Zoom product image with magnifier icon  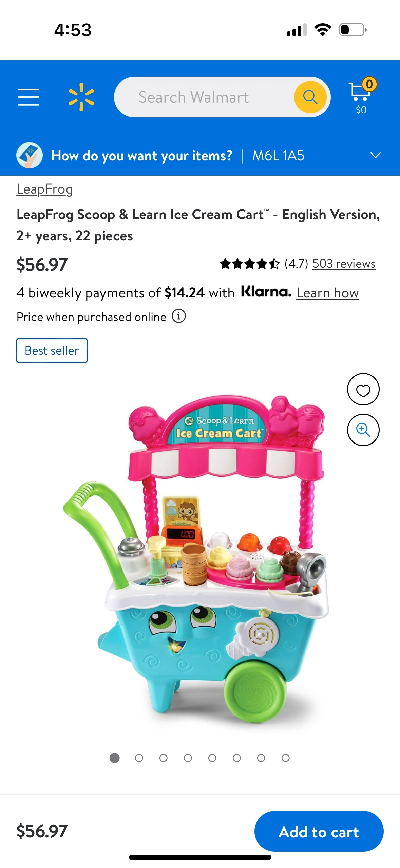pos(363,430)
